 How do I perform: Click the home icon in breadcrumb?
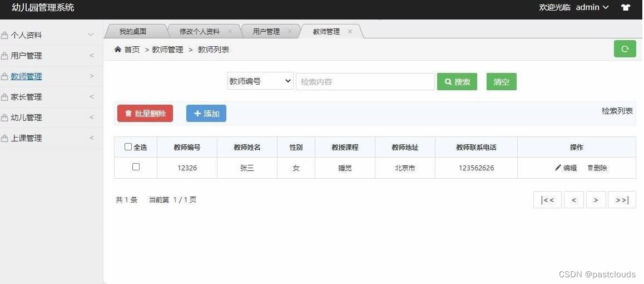(x=118, y=50)
